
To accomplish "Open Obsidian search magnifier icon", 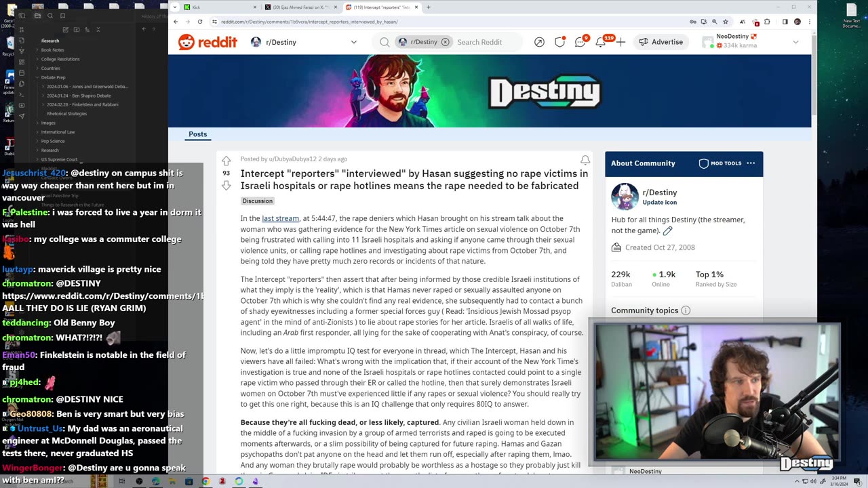I will pos(50,16).
